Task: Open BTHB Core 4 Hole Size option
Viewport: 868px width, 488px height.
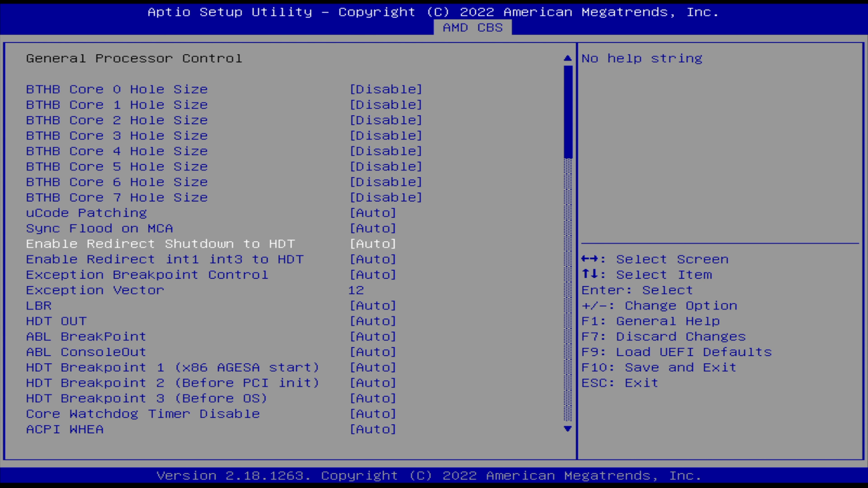Action: (x=386, y=151)
